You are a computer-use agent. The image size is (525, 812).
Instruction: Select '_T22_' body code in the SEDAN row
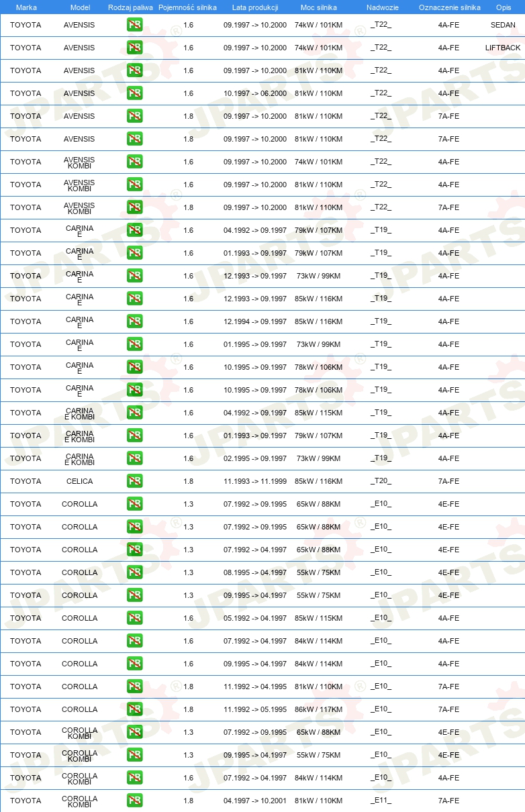(381, 25)
